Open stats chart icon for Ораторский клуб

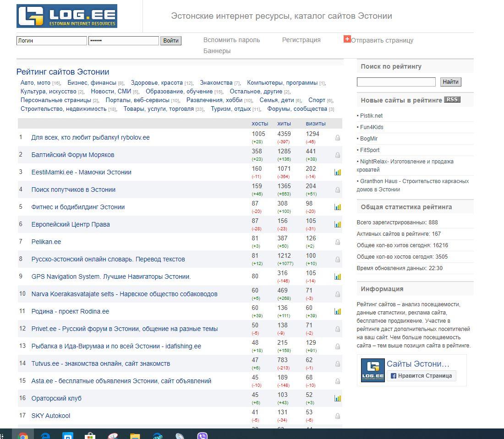[x=338, y=399]
